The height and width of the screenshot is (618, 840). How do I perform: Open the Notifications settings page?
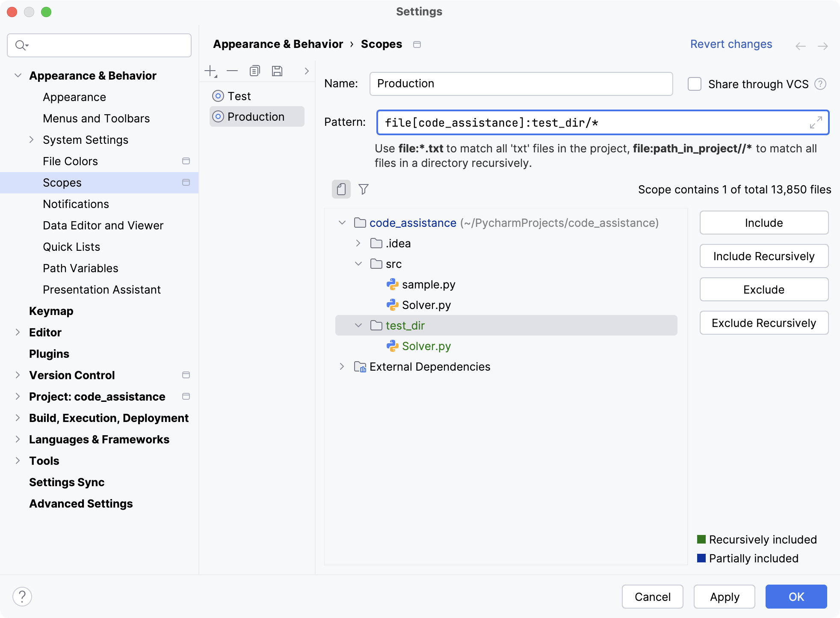[x=76, y=204]
